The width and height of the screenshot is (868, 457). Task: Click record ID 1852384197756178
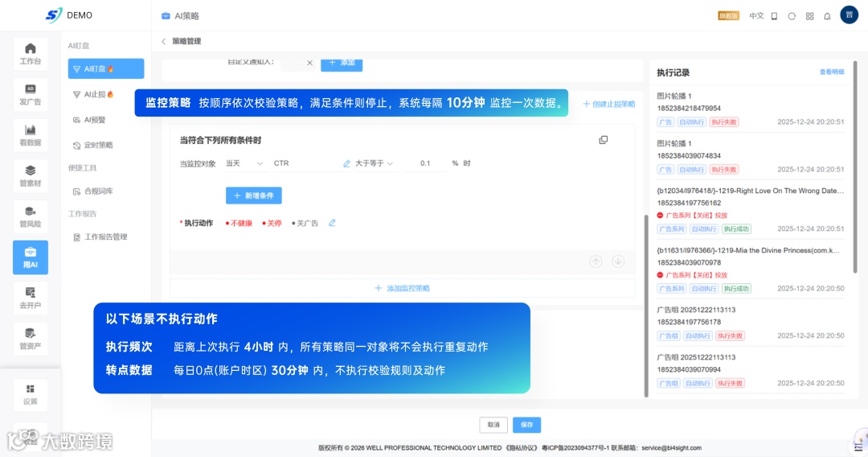(x=689, y=323)
